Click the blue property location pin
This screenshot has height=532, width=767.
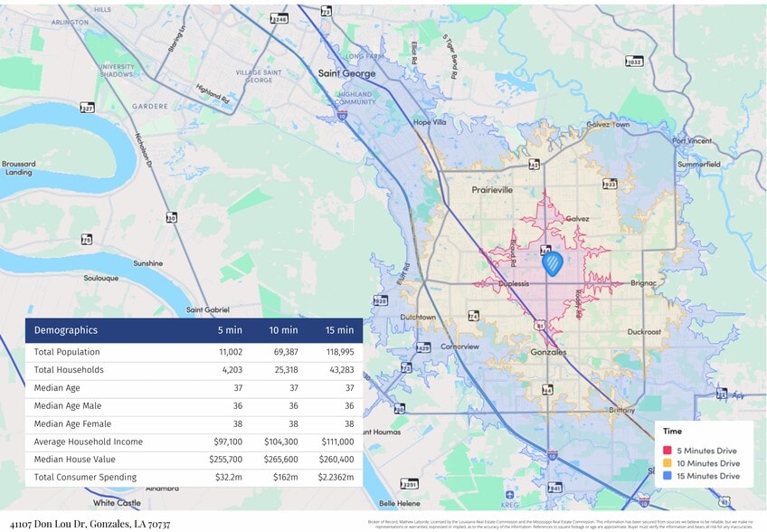click(x=553, y=264)
